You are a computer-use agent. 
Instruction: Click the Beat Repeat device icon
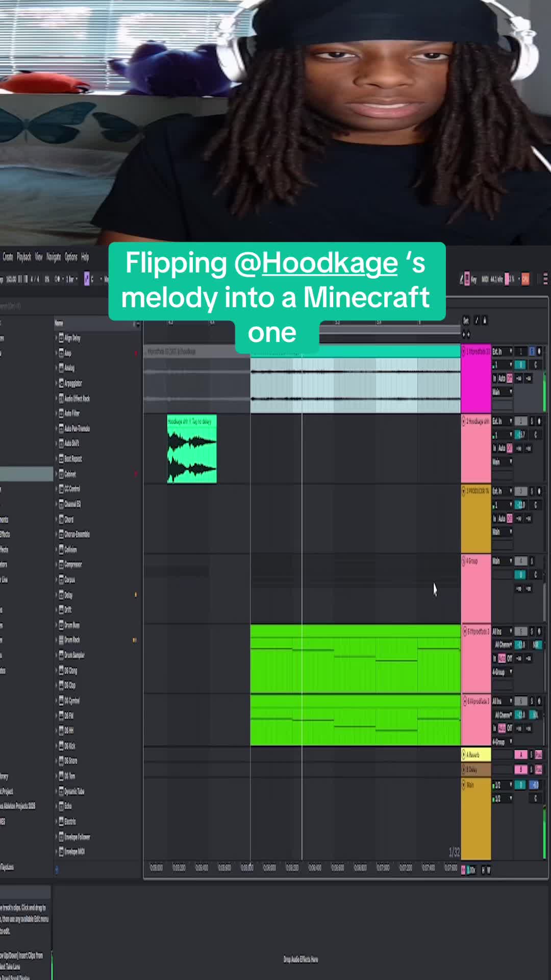(x=61, y=459)
